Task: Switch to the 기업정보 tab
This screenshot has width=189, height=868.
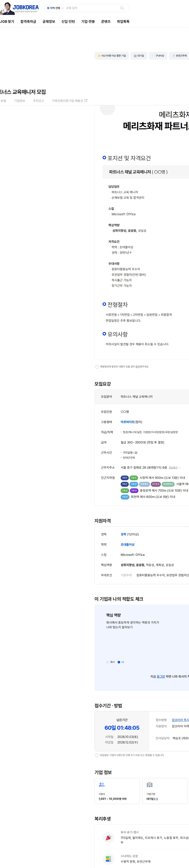Action: (19, 101)
